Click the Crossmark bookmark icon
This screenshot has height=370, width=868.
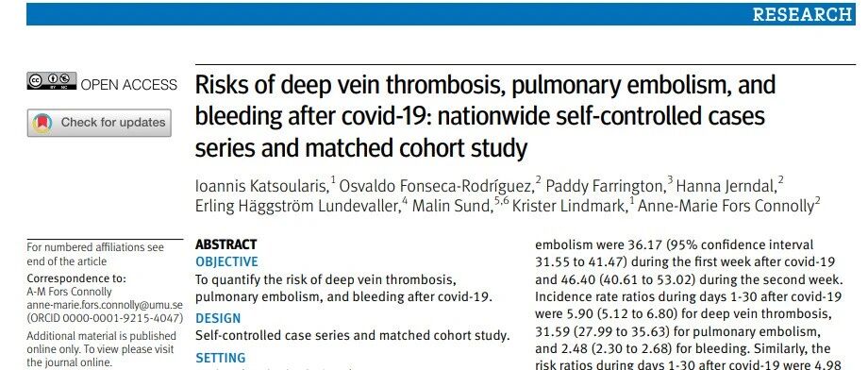coord(42,123)
